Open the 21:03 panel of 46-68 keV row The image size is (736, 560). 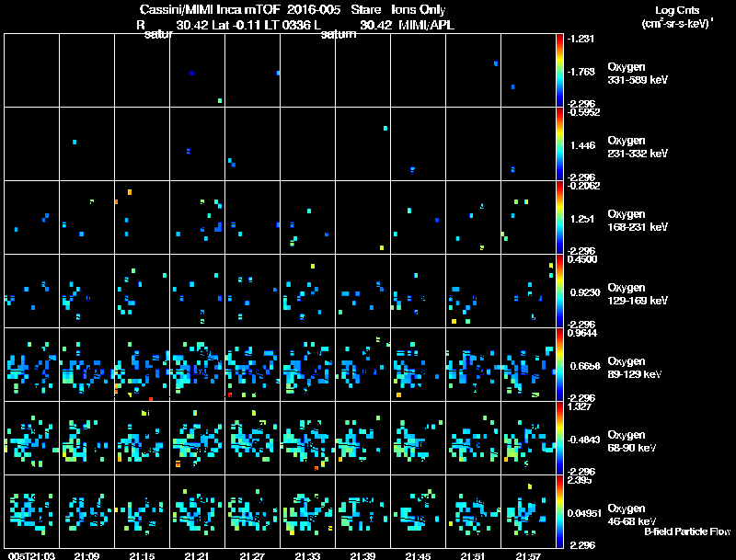(x=32, y=511)
